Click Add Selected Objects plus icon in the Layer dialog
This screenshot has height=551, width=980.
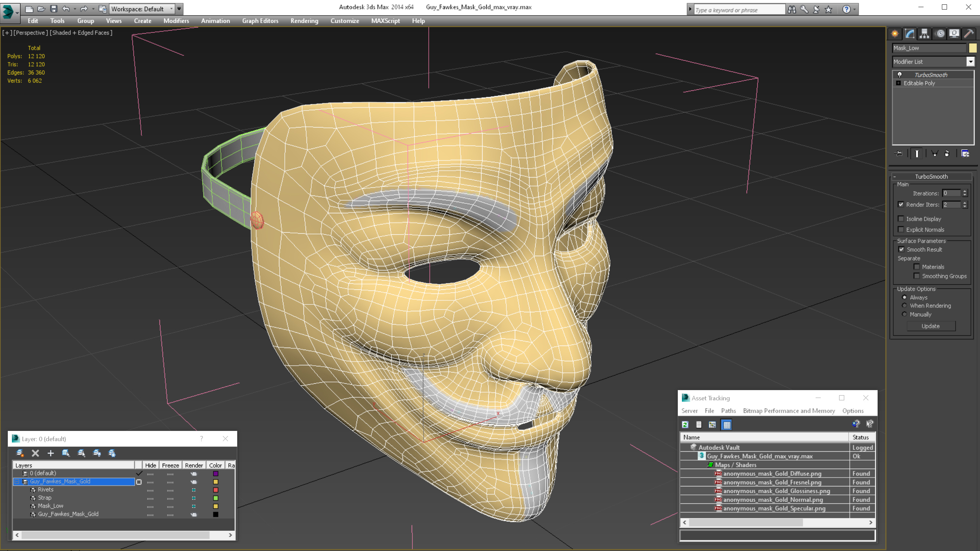tap(51, 453)
